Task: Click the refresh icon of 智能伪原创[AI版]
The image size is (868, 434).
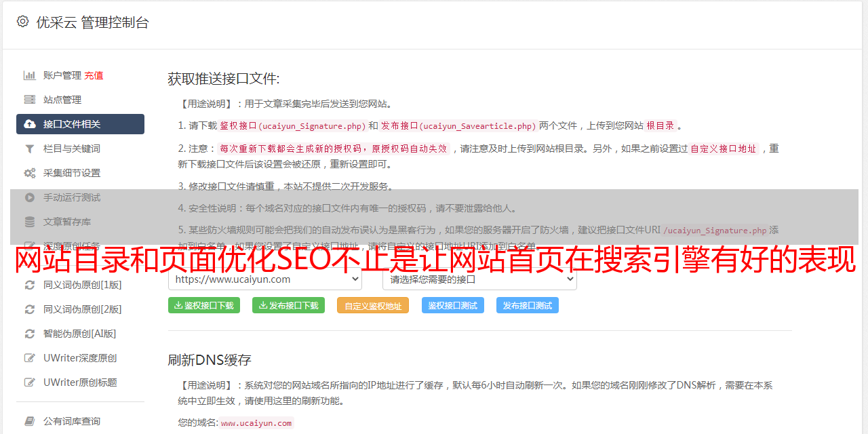Action: 30,334
